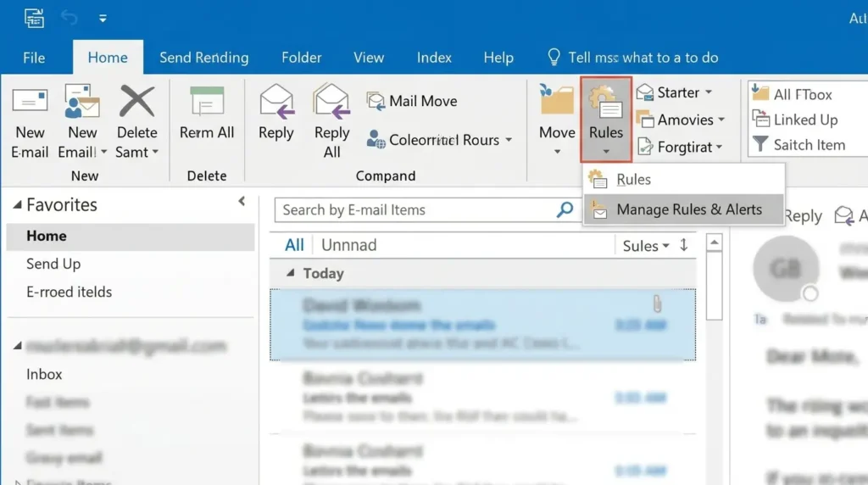Click the Delete X icon

[136, 101]
